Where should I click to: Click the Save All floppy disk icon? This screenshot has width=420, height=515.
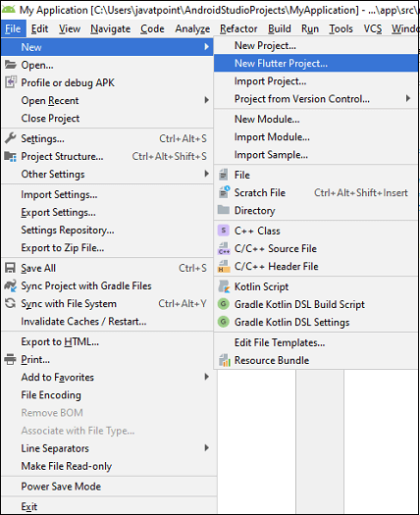(x=10, y=268)
